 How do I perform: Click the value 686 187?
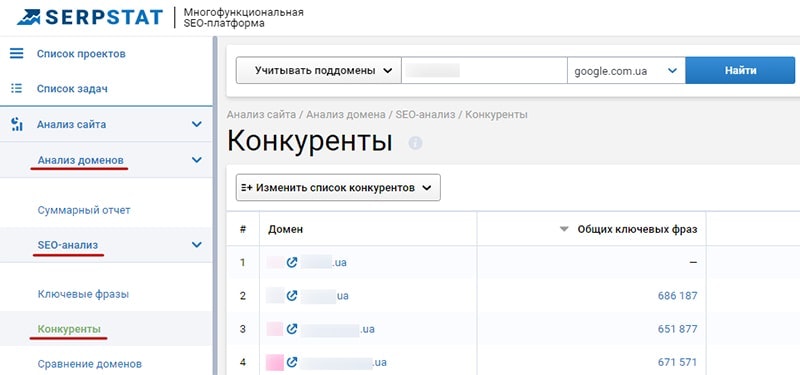678,295
